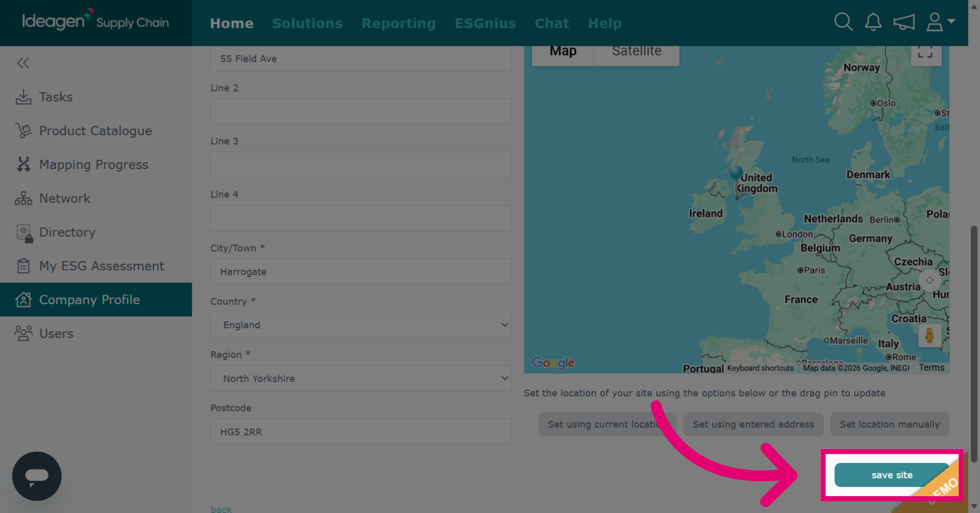Open the announcements megaphone icon
980x513 pixels.
click(x=903, y=22)
